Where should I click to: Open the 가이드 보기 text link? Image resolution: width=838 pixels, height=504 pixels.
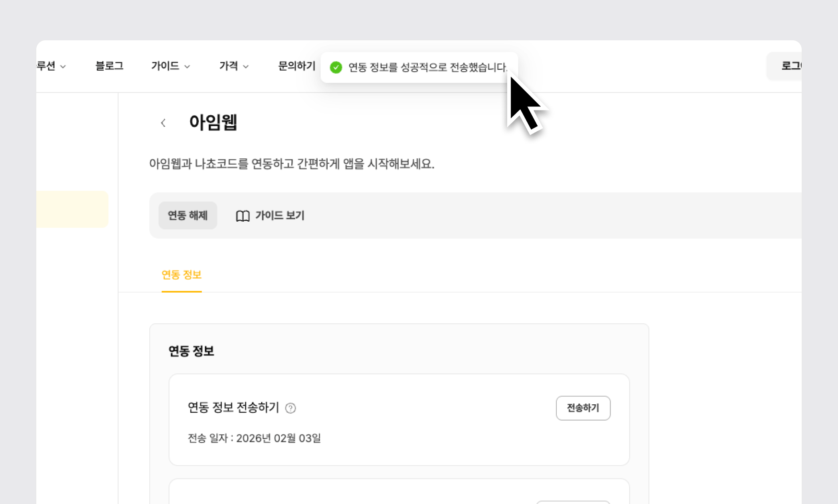(x=280, y=216)
